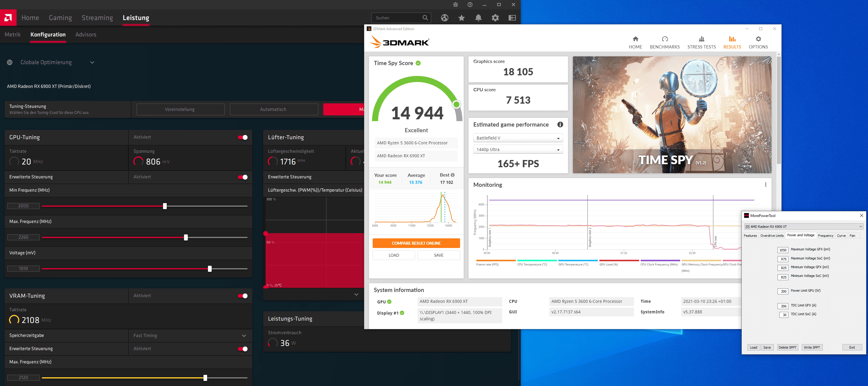
Task: Toggle GPU Erweiterte Steuerung switch
Action: pos(243,177)
